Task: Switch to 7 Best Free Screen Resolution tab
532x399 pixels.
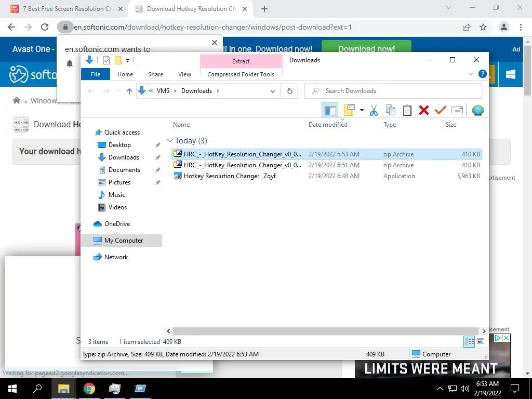Action: [67, 9]
